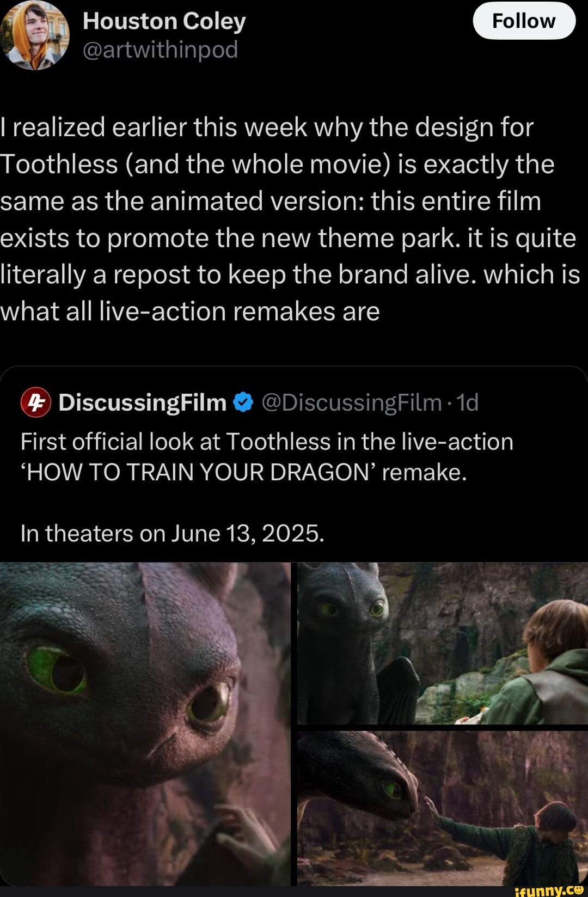This screenshot has width=588, height=897.
Task: Follow Houston Coley
Action: tap(523, 21)
